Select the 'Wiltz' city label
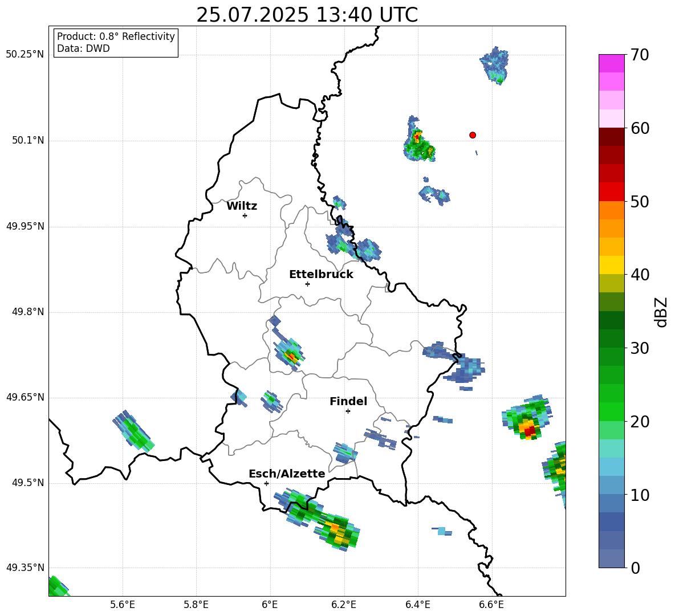 click(242, 206)
